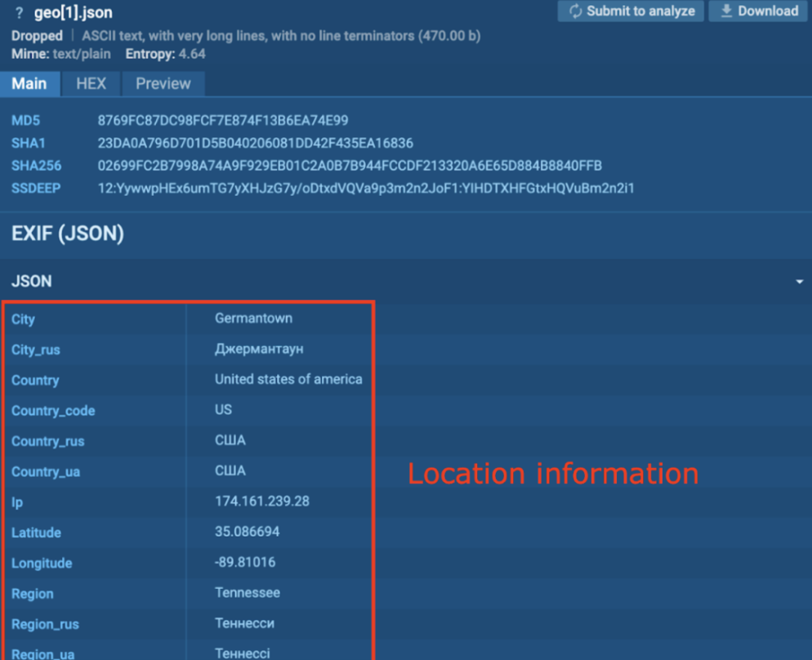Image resolution: width=812 pixels, height=660 pixels.
Task: Click the Ip value 174.161.239.28
Action: (262, 502)
